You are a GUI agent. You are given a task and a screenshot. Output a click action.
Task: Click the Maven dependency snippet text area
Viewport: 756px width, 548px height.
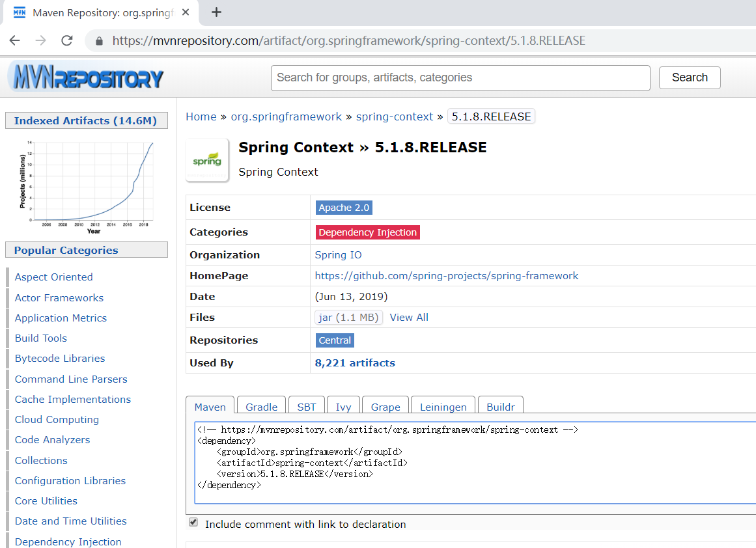tap(475, 463)
